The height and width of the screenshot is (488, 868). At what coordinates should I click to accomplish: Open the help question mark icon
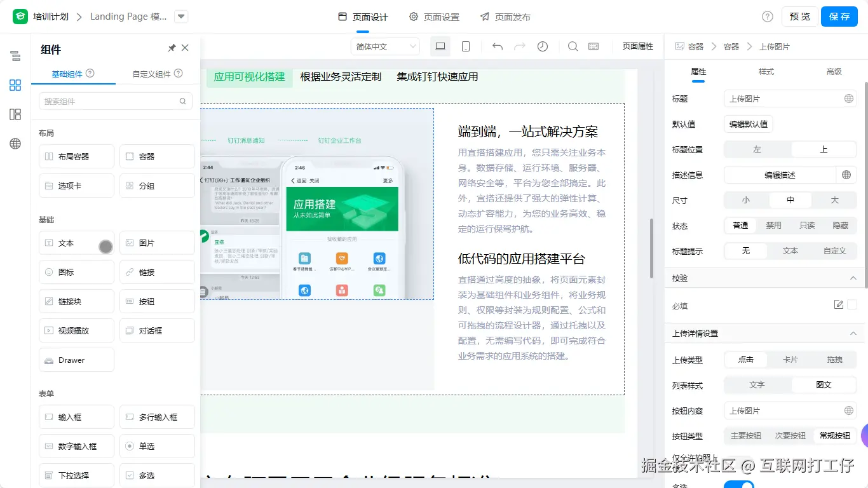click(x=768, y=17)
